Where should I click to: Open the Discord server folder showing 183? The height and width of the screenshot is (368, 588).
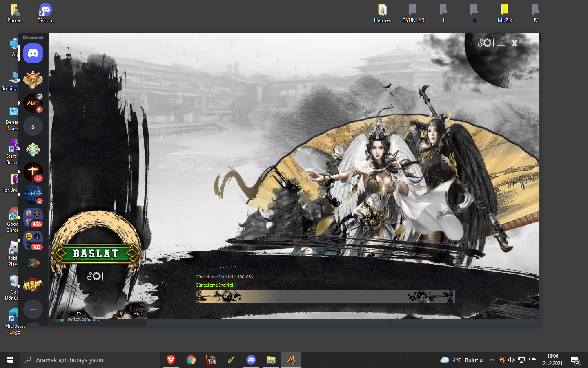(33, 240)
